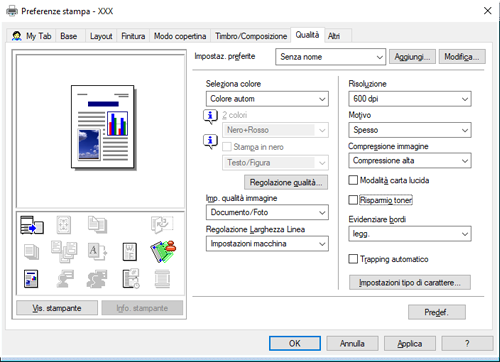
Task: Click the greyed page icon with crosshair arrows
Action: coord(64,225)
